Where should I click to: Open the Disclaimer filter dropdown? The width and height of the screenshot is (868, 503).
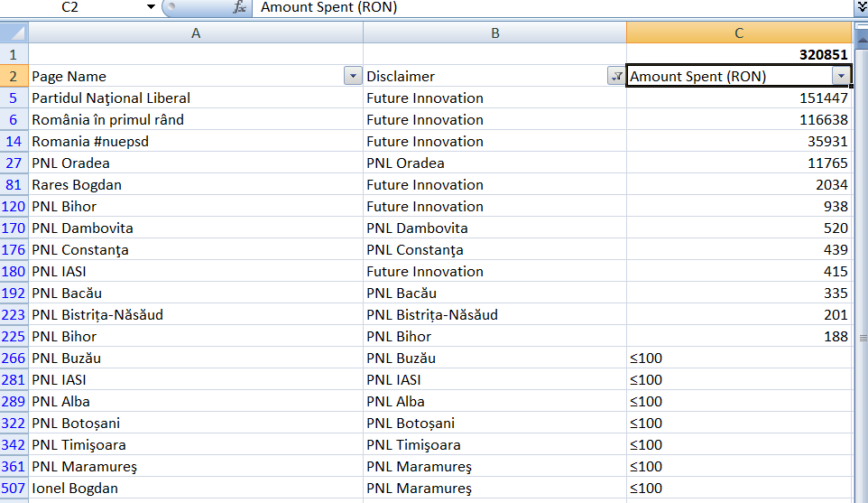[x=616, y=76]
